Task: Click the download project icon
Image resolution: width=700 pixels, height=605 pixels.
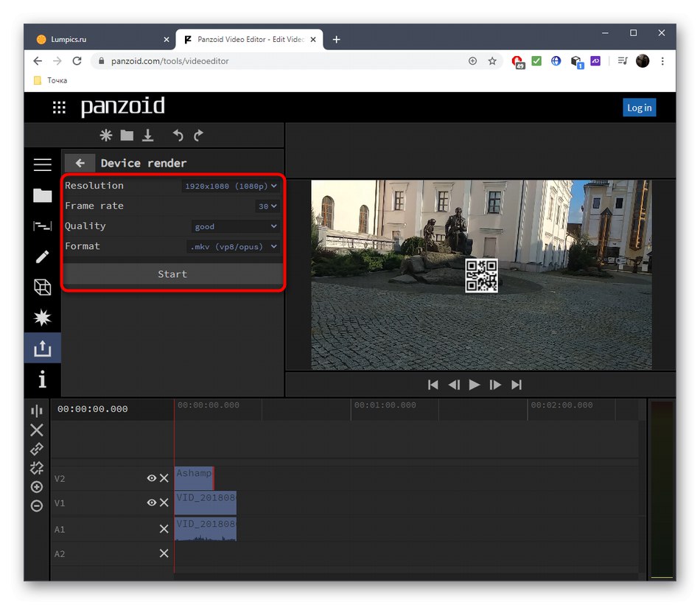Action: point(148,136)
